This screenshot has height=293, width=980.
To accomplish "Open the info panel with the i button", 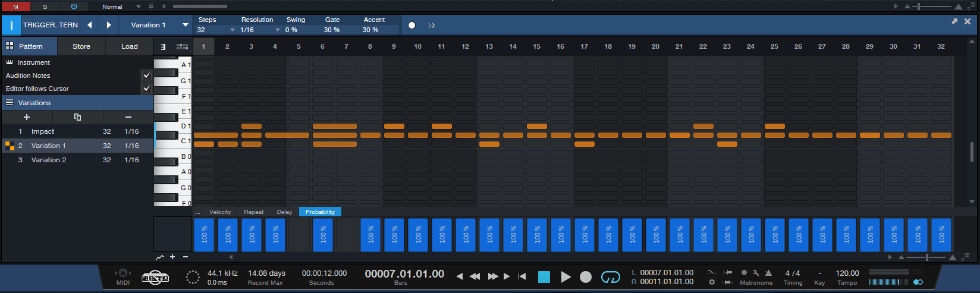I will (x=11, y=25).
